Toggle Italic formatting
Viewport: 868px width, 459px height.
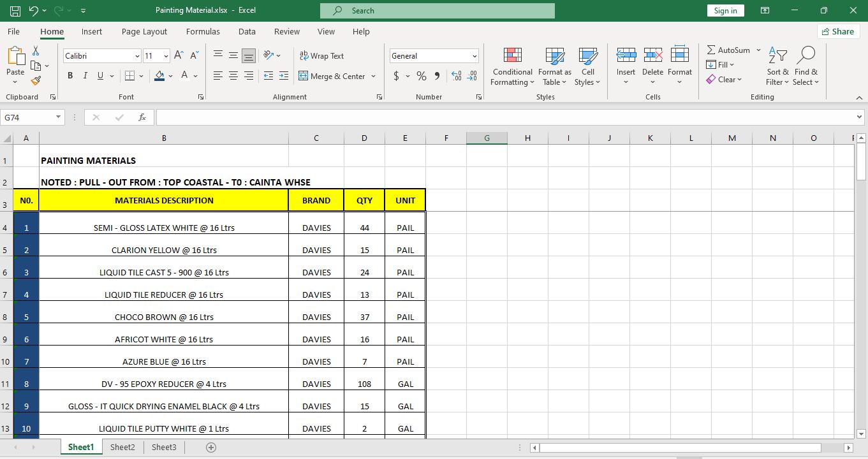[x=85, y=76]
